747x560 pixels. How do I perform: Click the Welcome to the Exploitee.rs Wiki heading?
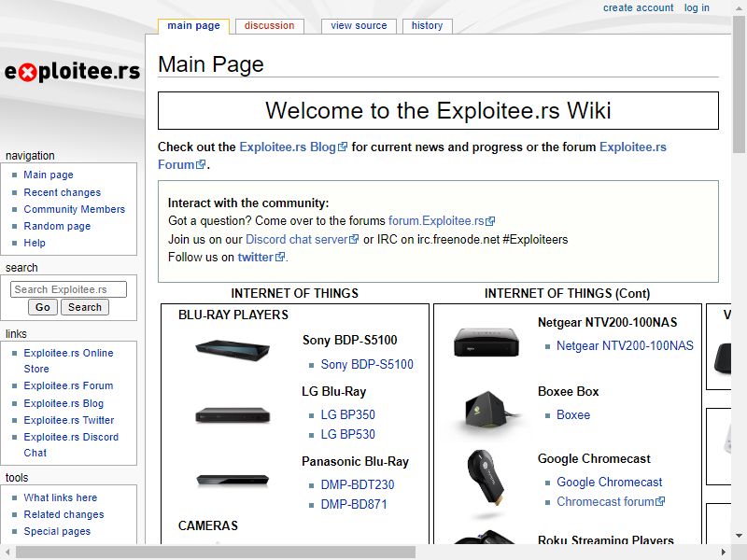point(438,110)
